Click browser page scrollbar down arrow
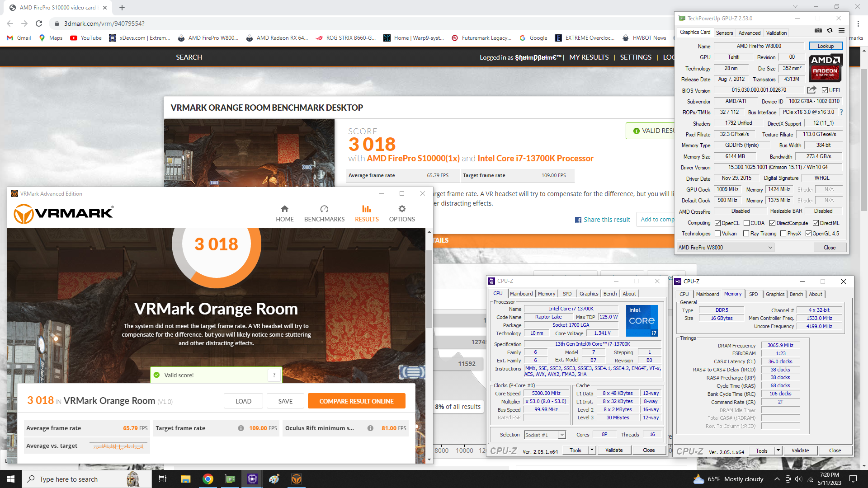This screenshot has width=868, height=488. [864, 465]
